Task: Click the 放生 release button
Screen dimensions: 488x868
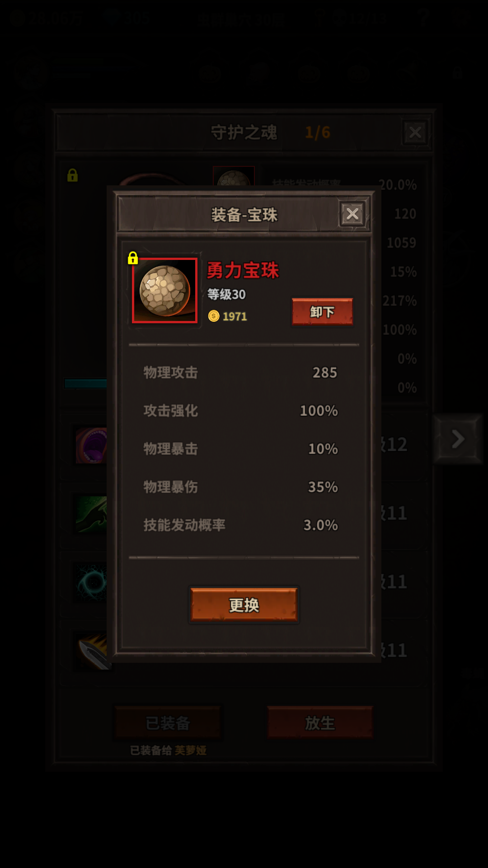Action: click(320, 723)
